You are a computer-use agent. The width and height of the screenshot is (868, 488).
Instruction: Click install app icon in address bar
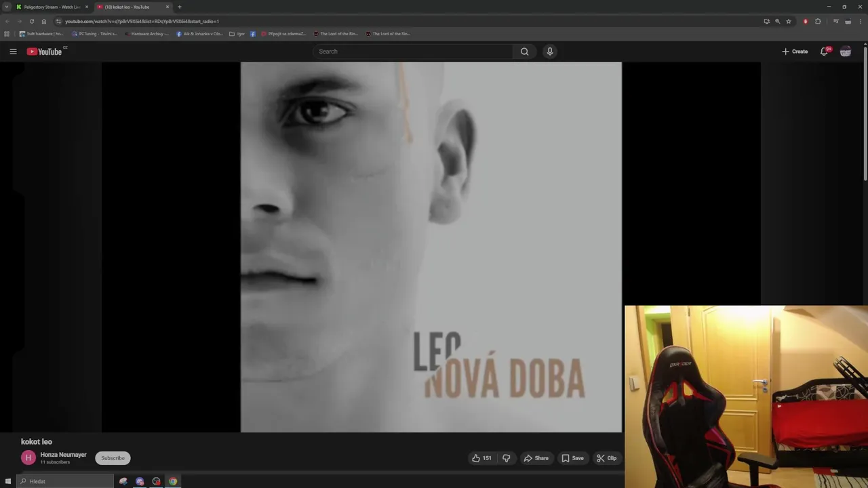coord(766,21)
